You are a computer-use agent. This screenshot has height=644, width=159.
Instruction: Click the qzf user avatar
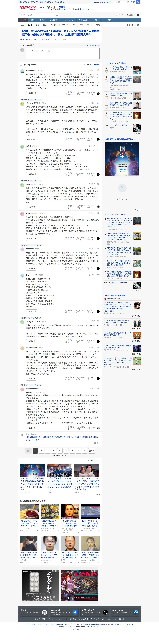22,71
